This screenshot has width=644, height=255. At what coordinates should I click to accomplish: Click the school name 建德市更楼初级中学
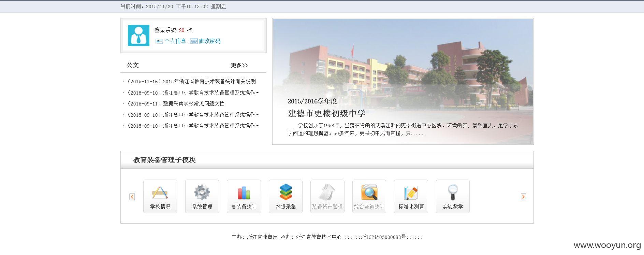tap(326, 113)
